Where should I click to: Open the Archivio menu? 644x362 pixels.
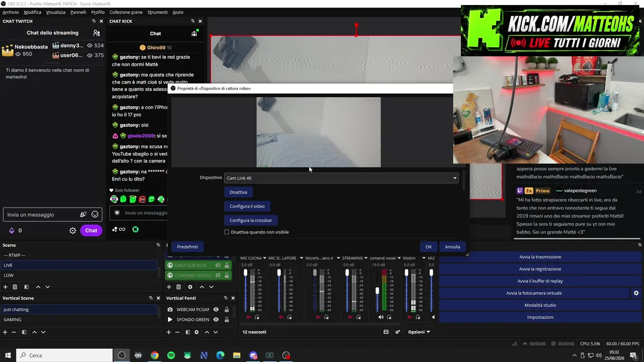(x=11, y=12)
